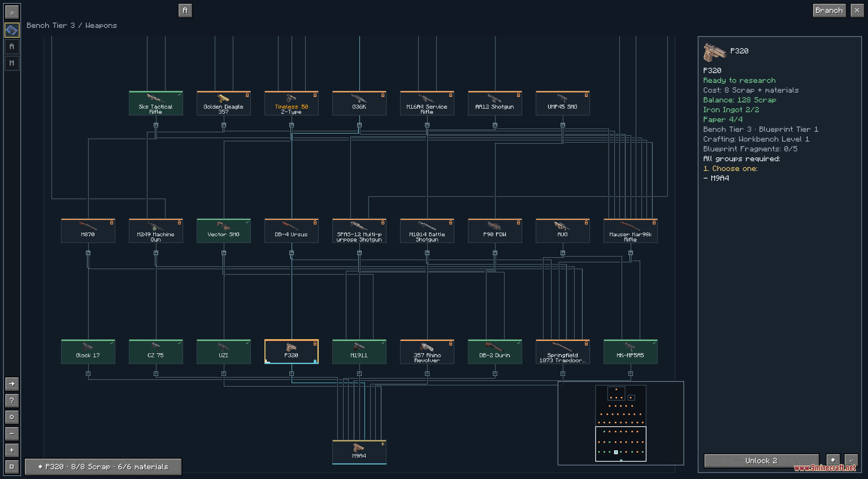
Task: Click the circle 'o' reset-view button
Action: (x=12, y=417)
